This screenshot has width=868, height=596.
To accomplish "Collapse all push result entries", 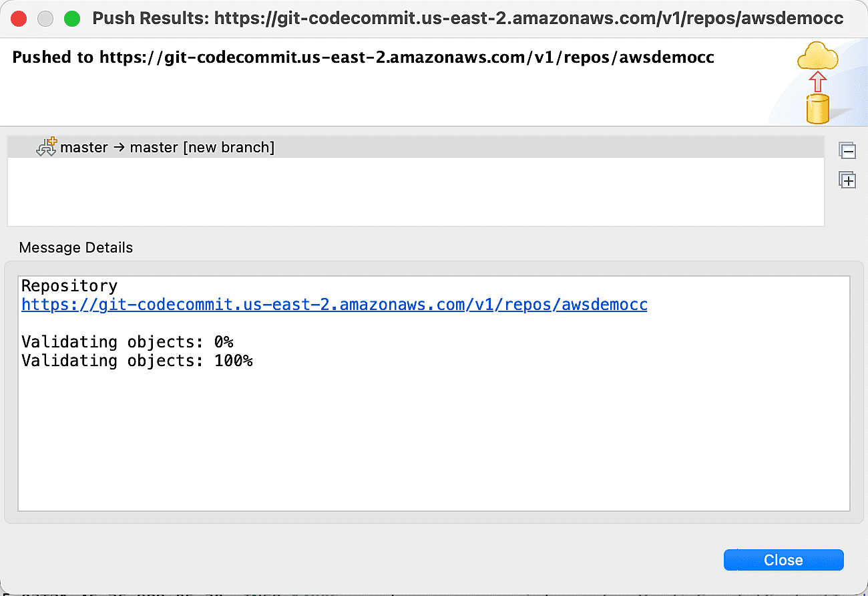I will tap(847, 152).
